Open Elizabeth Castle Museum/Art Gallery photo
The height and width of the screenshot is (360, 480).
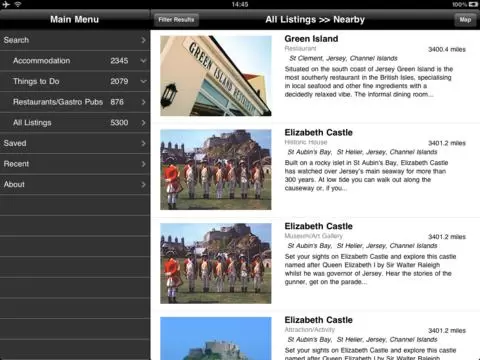point(216,263)
